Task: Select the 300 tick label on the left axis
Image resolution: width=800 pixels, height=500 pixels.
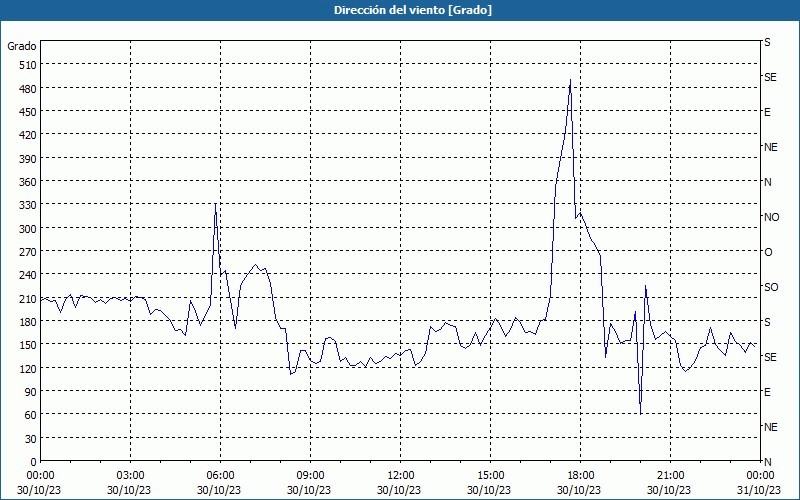Action: coord(29,229)
